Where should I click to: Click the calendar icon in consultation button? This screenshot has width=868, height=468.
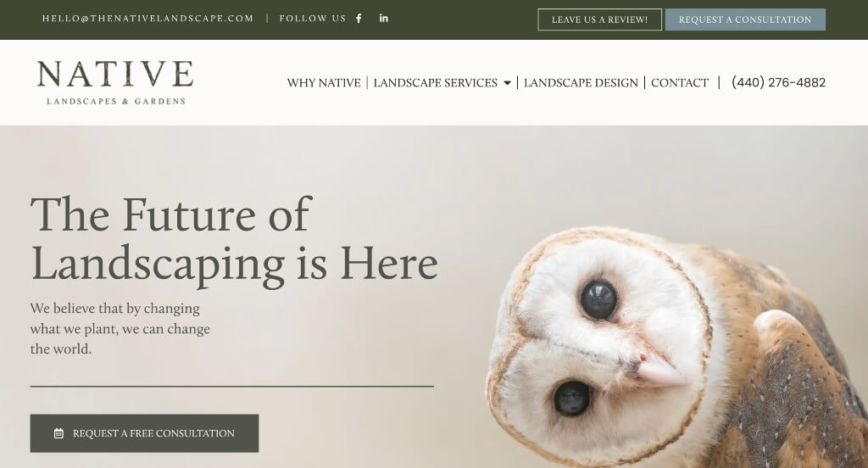tap(58, 433)
